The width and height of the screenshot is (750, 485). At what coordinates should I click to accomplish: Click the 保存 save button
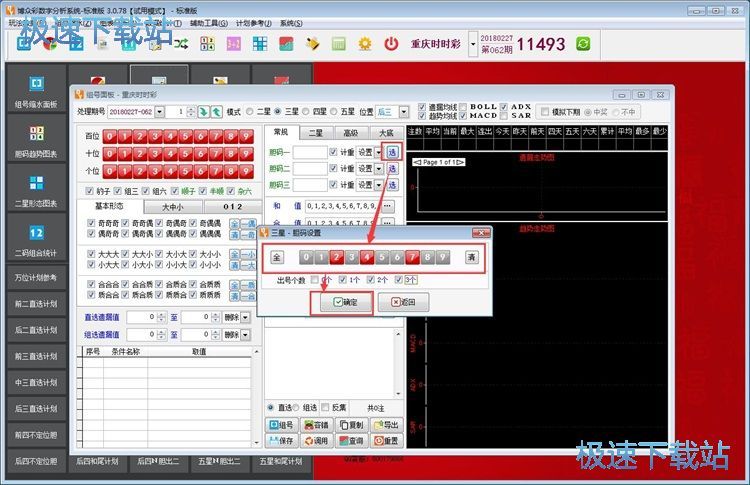point(281,440)
